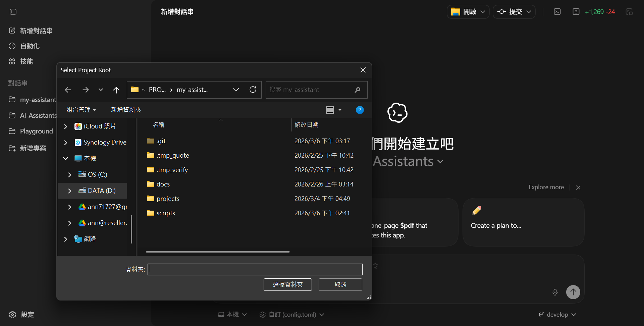
Task: Select 自動化 in the sidebar
Action: click(x=30, y=46)
